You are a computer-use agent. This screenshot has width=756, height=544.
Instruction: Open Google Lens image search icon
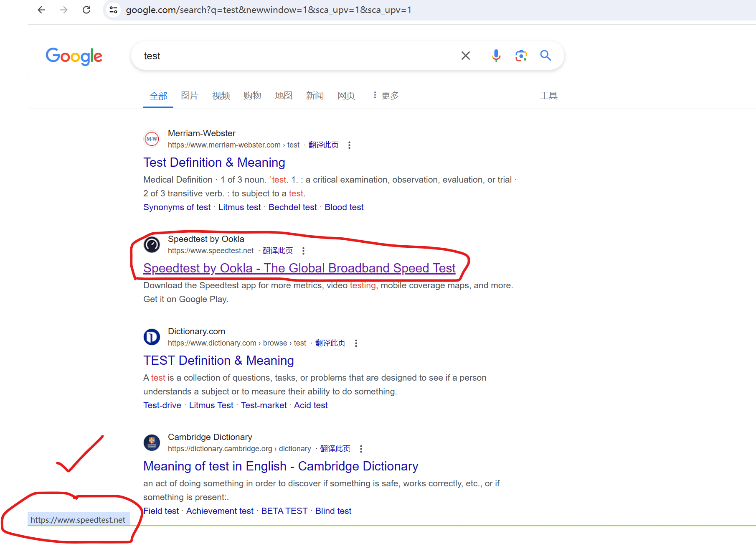[521, 56]
